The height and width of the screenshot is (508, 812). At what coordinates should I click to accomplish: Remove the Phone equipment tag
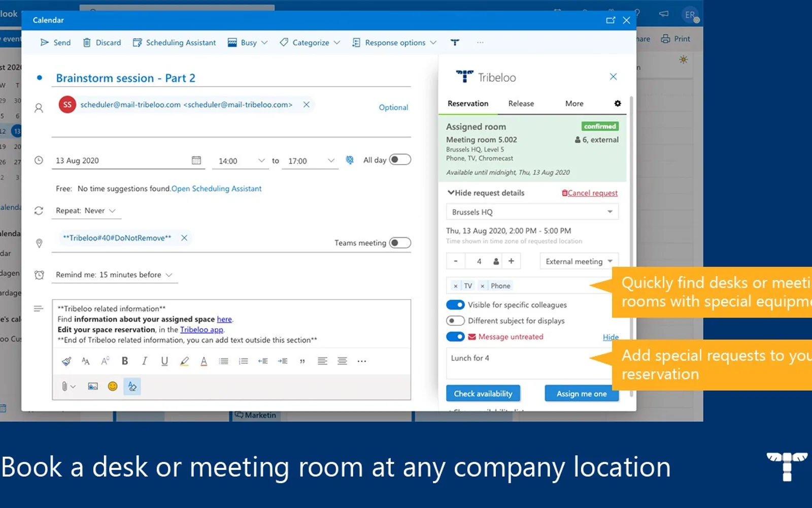tap(482, 286)
